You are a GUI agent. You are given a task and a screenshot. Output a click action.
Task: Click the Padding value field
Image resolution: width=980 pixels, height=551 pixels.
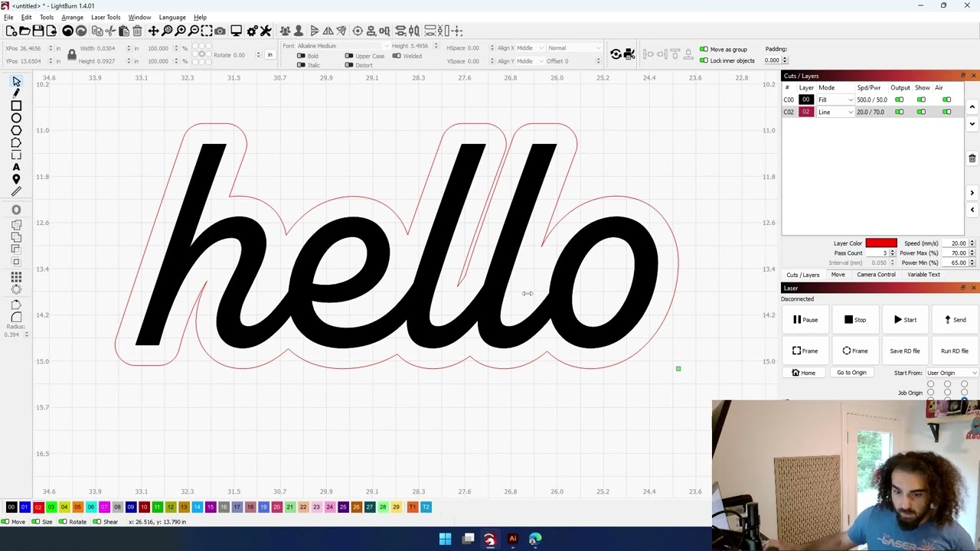coord(772,60)
